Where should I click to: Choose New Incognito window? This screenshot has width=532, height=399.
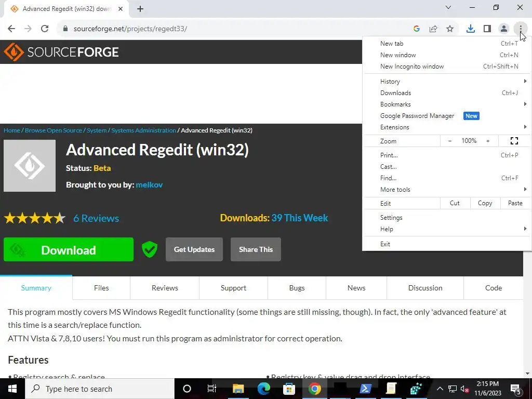(446, 66)
